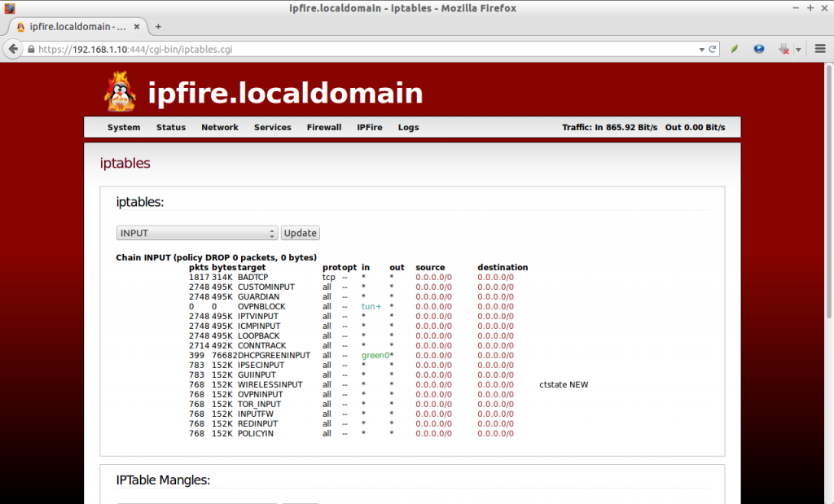Image resolution: width=834 pixels, height=504 pixels.
Task: Click the green leaf add-on icon
Action: tap(734, 49)
